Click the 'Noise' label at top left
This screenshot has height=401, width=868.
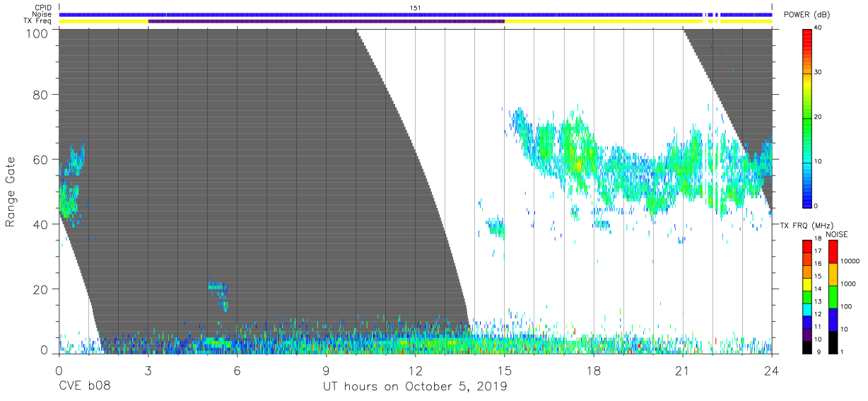[x=42, y=14]
